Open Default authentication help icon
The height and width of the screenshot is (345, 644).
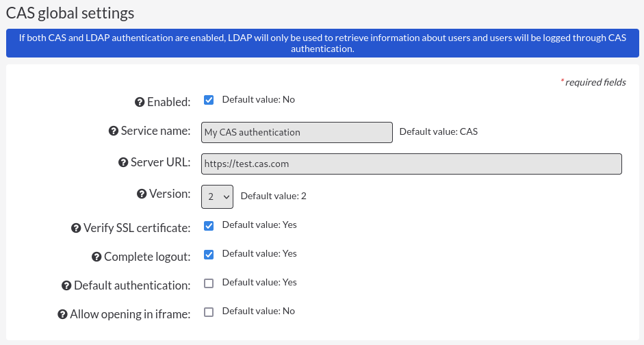coord(66,286)
